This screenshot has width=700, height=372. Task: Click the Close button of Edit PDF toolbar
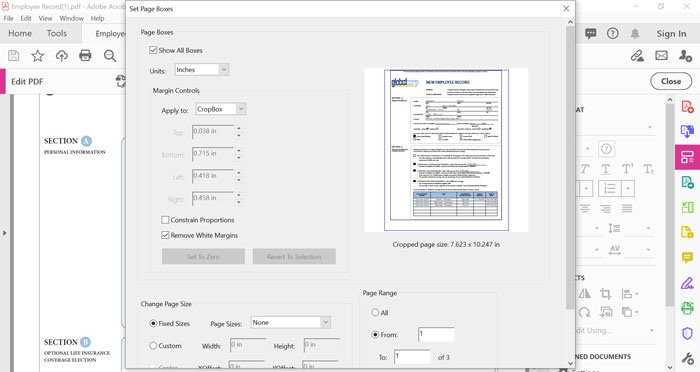click(x=671, y=81)
